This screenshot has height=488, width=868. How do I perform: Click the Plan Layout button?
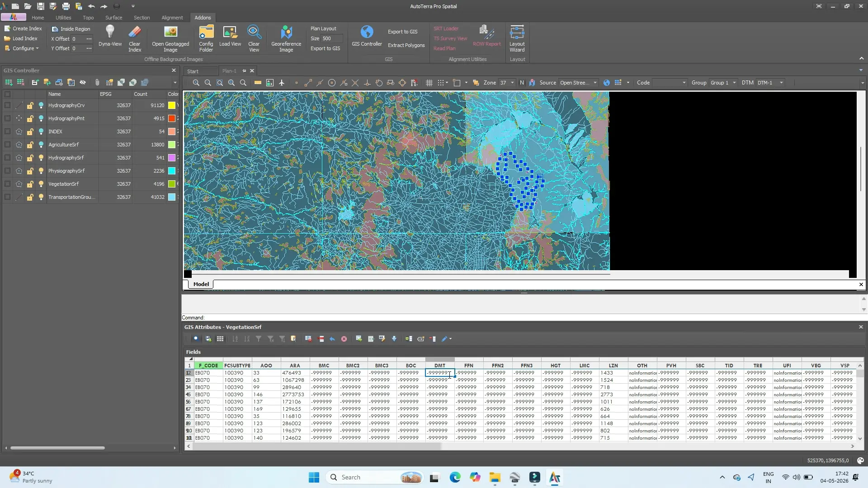[x=323, y=28]
